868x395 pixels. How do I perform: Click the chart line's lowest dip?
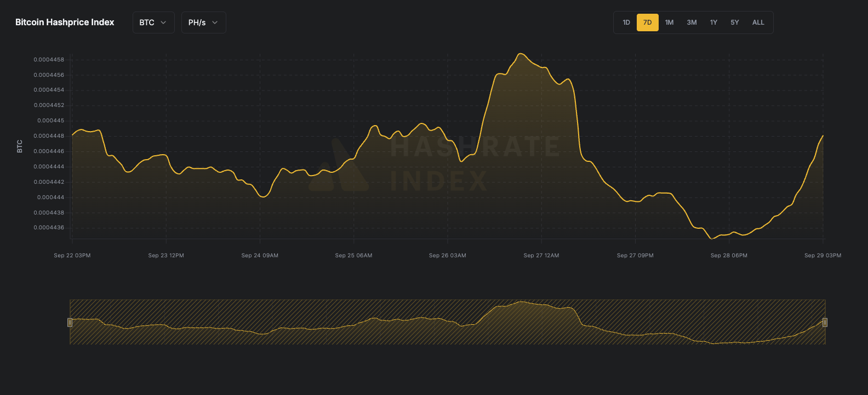(712, 239)
